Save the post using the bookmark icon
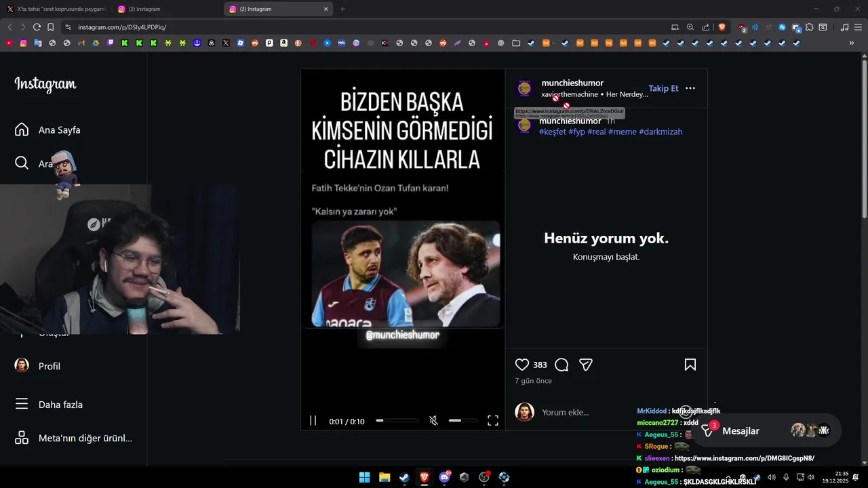The width and height of the screenshot is (868, 488). [690, 365]
